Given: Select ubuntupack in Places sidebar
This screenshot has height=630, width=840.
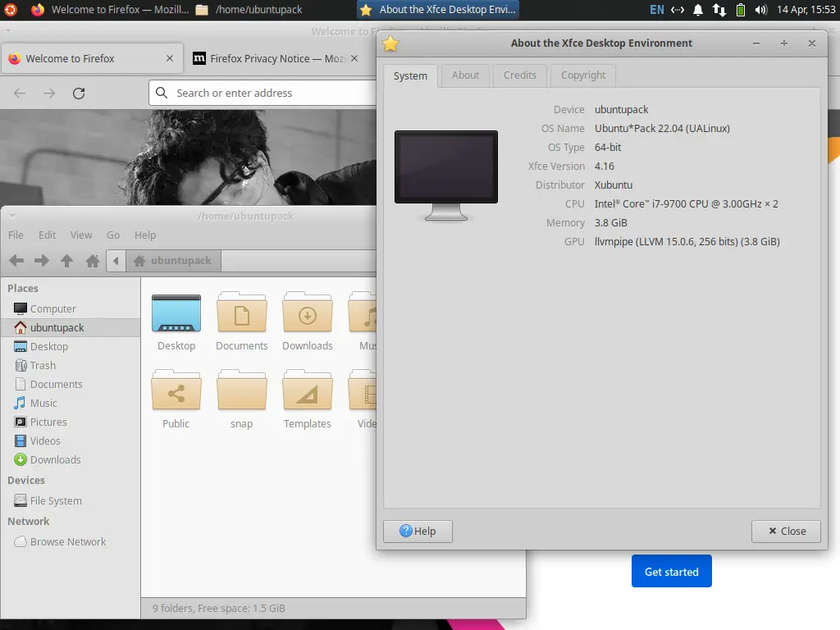Looking at the screenshot, I should [x=71, y=327].
